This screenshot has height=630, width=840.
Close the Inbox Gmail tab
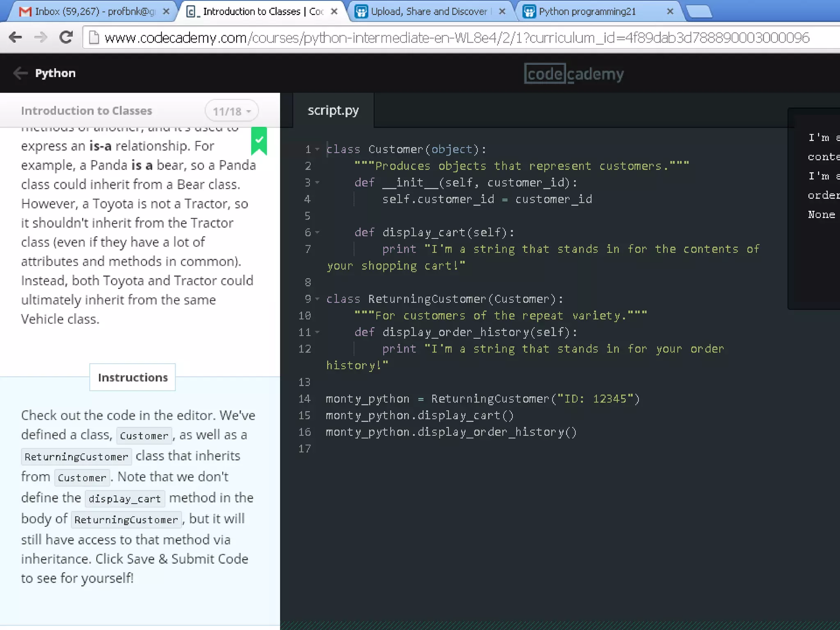[166, 11]
